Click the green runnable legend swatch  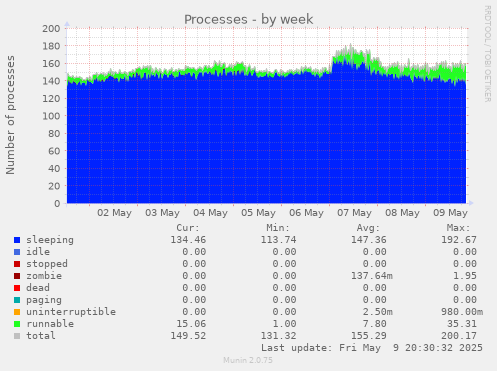[17, 324]
